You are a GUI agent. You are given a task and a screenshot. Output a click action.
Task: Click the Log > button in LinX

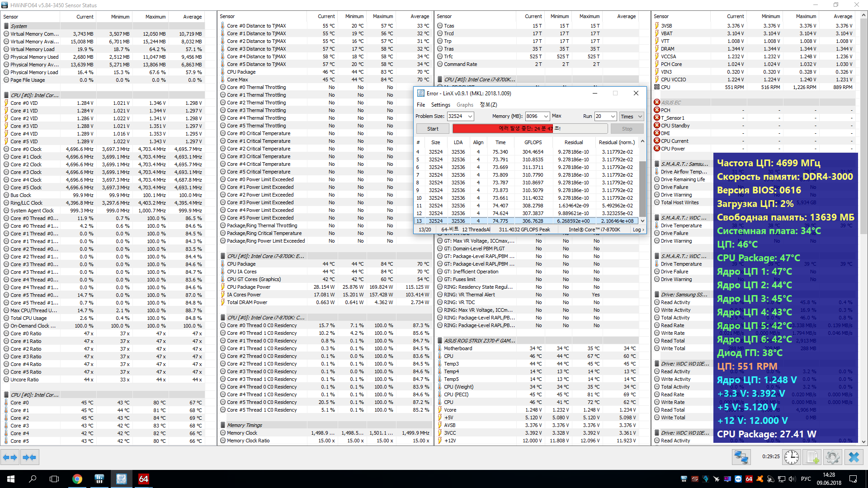[x=638, y=230]
